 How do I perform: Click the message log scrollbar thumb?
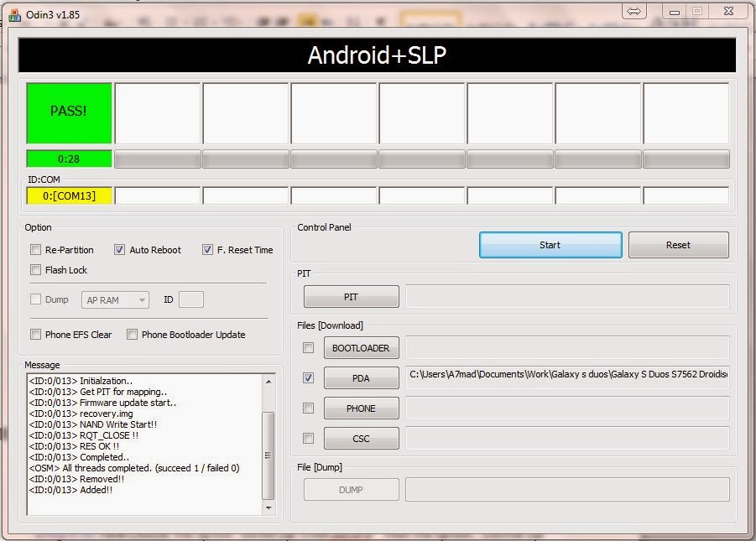pyautogui.click(x=269, y=455)
